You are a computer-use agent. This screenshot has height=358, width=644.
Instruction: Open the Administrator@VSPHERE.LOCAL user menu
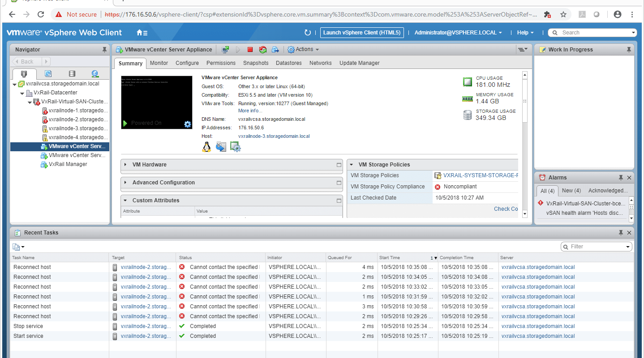coord(458,33)
